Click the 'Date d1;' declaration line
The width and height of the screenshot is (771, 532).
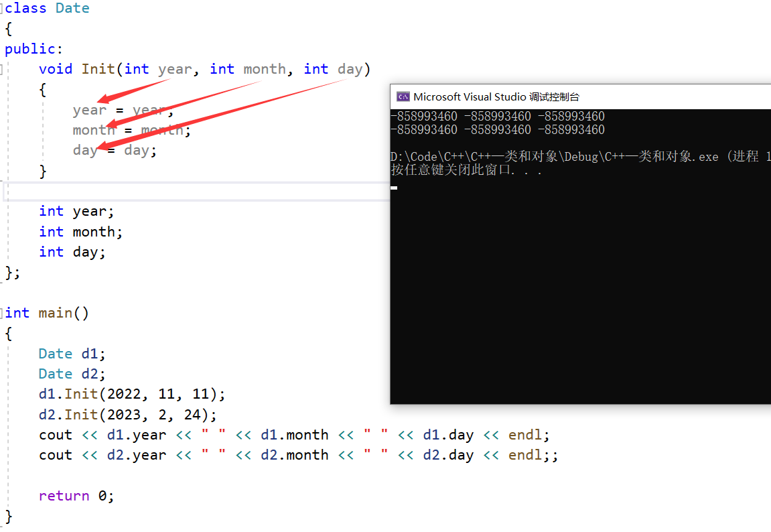pyautogui.click(x=72, y=354)
